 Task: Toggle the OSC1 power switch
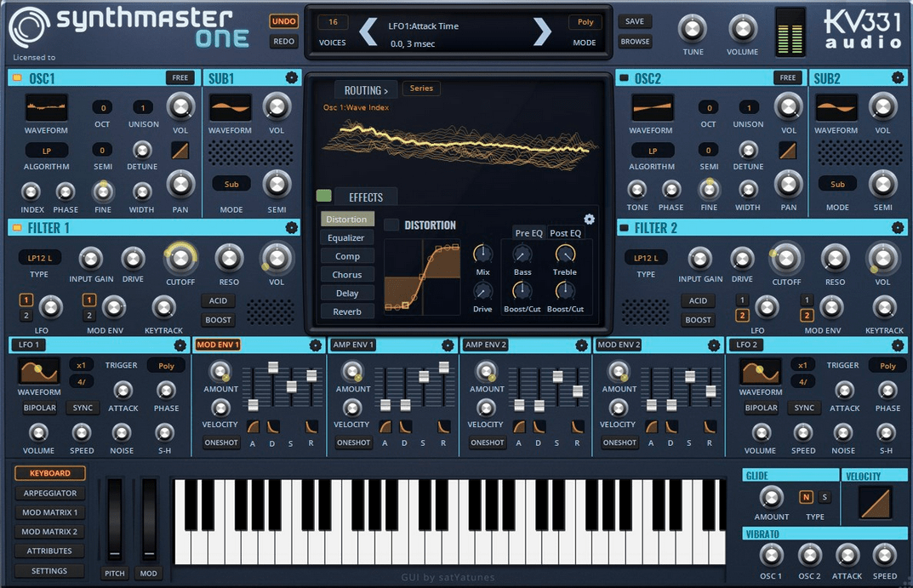coord(17,78)
